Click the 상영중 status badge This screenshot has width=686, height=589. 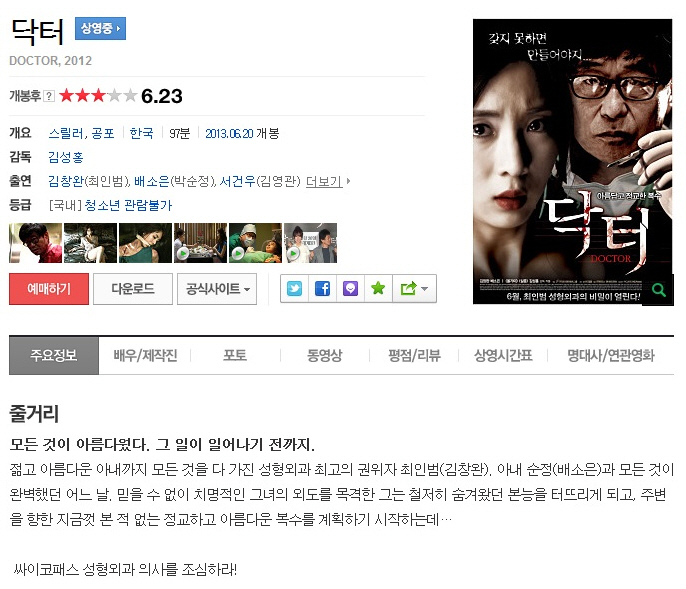(x=100, y=28)
